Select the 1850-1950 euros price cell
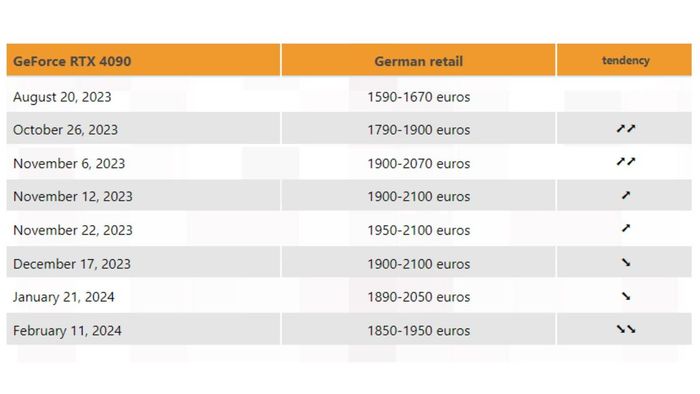Screen dimensions: 700x394 (x=418, y=329)
